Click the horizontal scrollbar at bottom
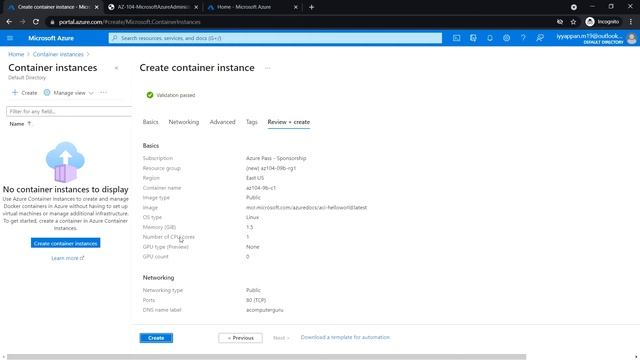The image size is (640, 360). click(267, 357)
